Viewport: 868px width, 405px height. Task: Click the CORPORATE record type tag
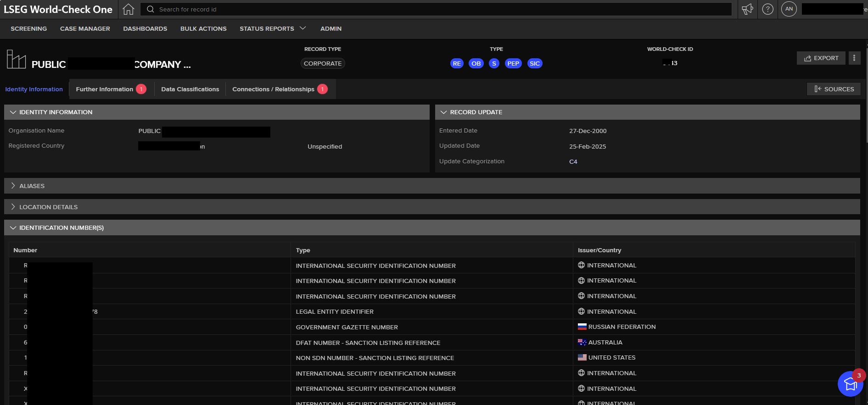pos(323,63)
